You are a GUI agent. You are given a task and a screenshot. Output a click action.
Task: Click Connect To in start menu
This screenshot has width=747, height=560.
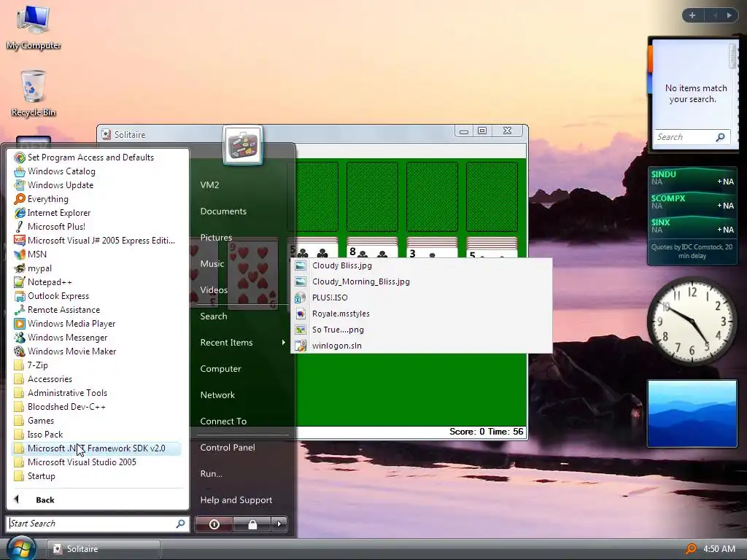[x=223, y=421]
